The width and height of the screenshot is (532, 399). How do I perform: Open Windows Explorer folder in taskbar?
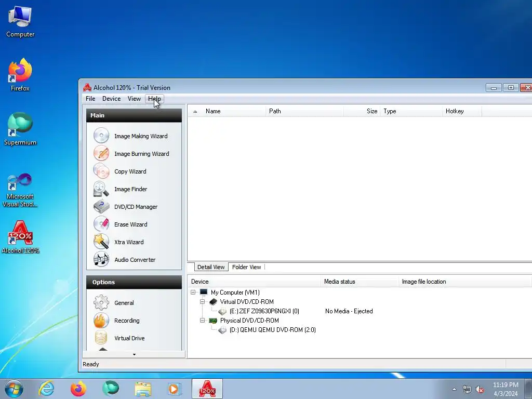(x=143, y=389)
